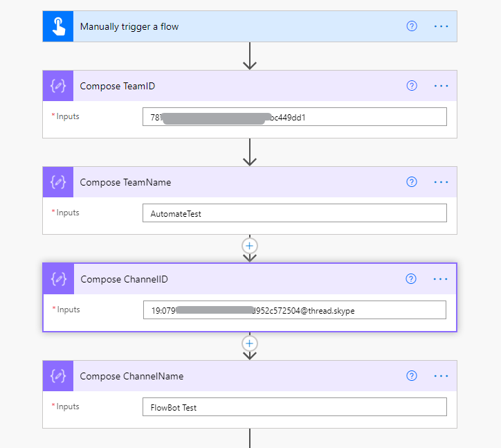Open help for Manually trigger a flow
Image resolution: width=501 pixels, height=448 pixels.
[x=412, y=26]
